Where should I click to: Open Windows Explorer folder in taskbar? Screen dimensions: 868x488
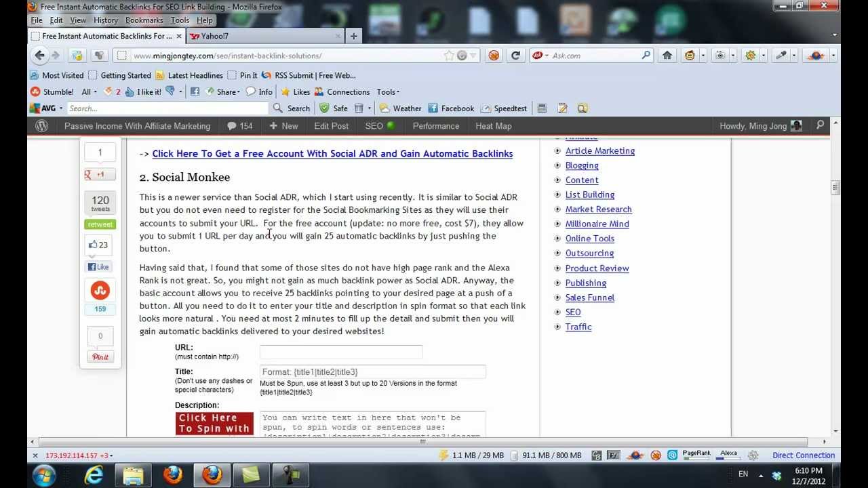pos(134,475)
